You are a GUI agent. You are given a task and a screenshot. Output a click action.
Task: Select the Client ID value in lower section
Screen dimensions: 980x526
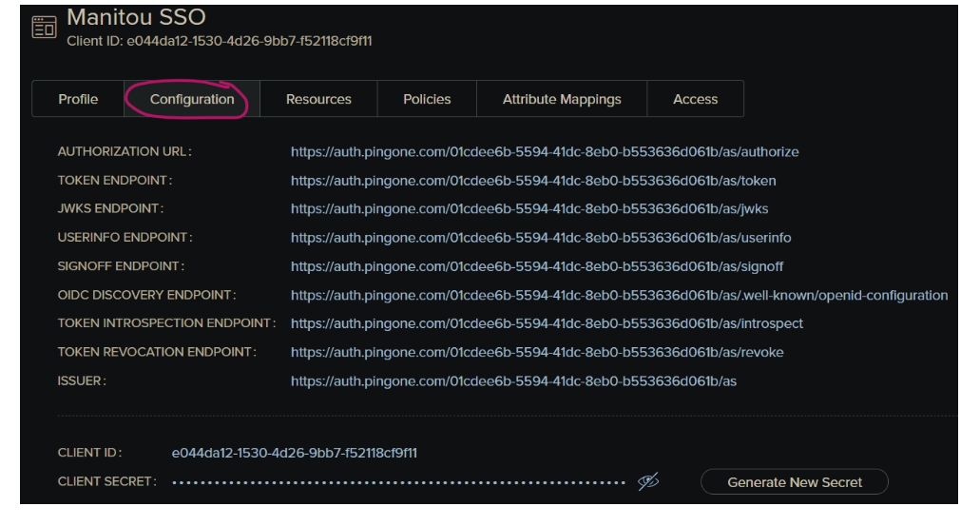pyautogui.click(x=295, y=453)
